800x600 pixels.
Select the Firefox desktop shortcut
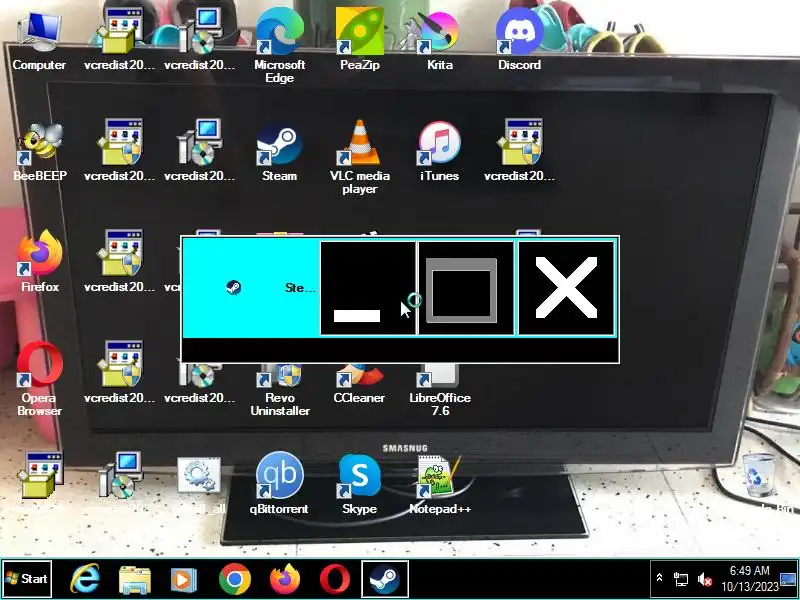[x=40, y=261]
